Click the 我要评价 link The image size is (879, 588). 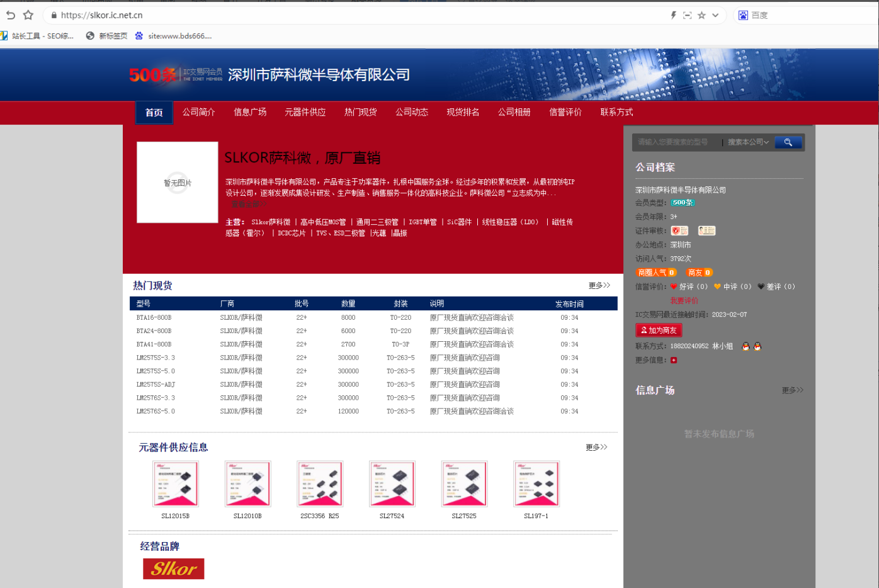tap(684, 301)
